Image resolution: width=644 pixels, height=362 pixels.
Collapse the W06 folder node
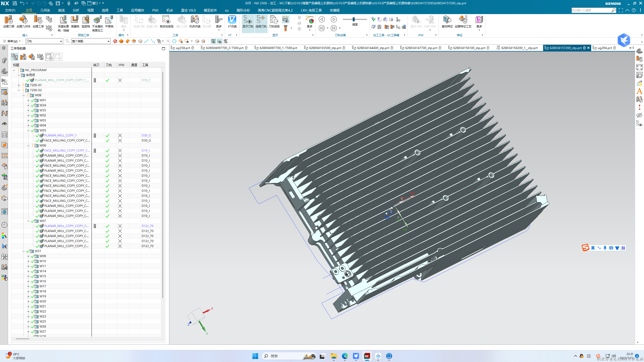pos(28,146)
